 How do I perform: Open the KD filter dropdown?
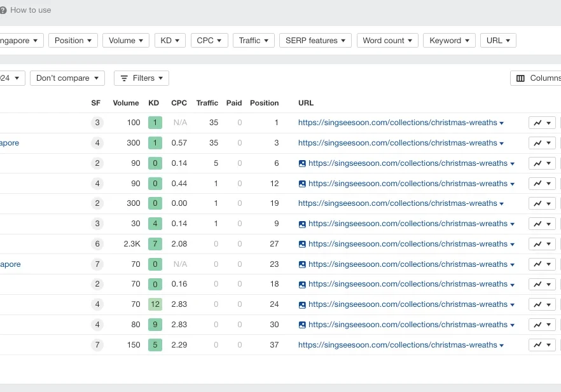[170, 41]
